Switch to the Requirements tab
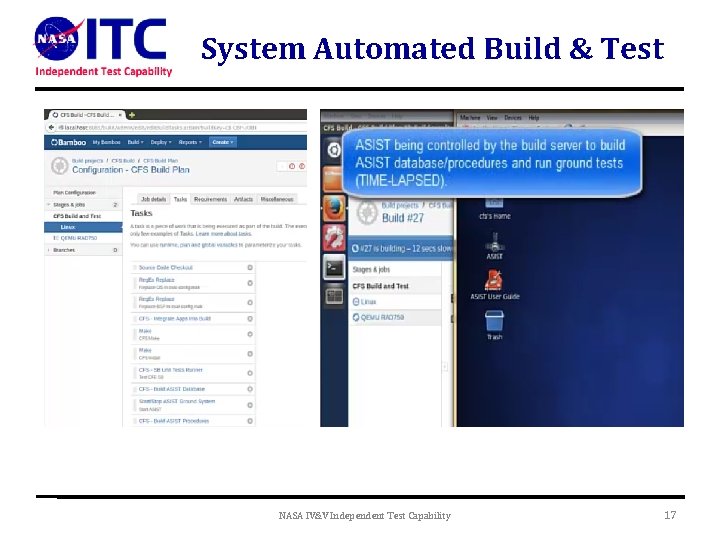The height and width of the screenshot is (540, 720). pyautogui.click(x=210, y=199)
